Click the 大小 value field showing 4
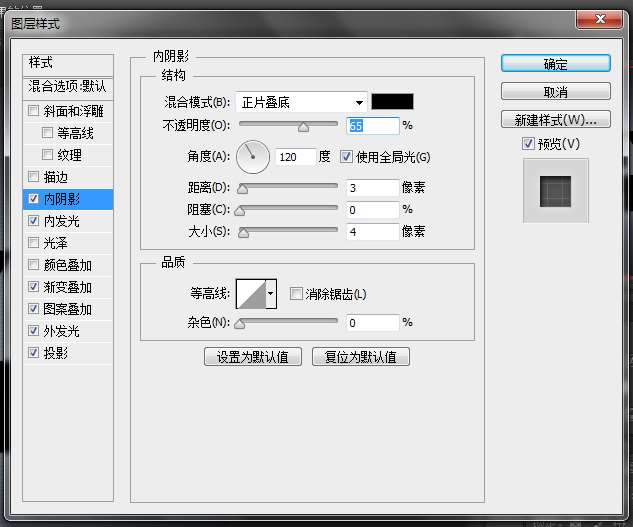The image size is (633, 527). tap(373, 232)
